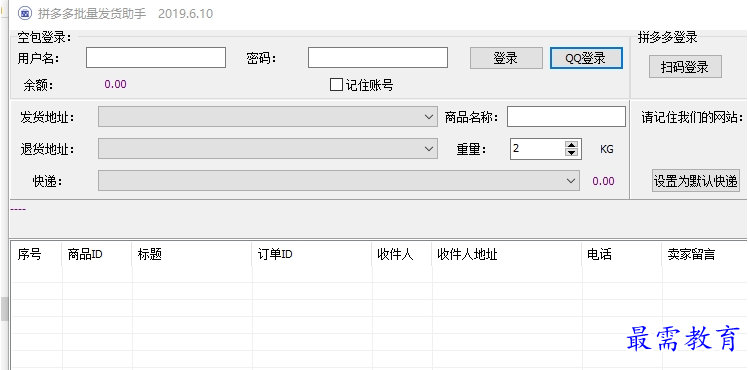Click the 余额 balance value 0.00
Screen dimensions: 748x370
point(115,84)
